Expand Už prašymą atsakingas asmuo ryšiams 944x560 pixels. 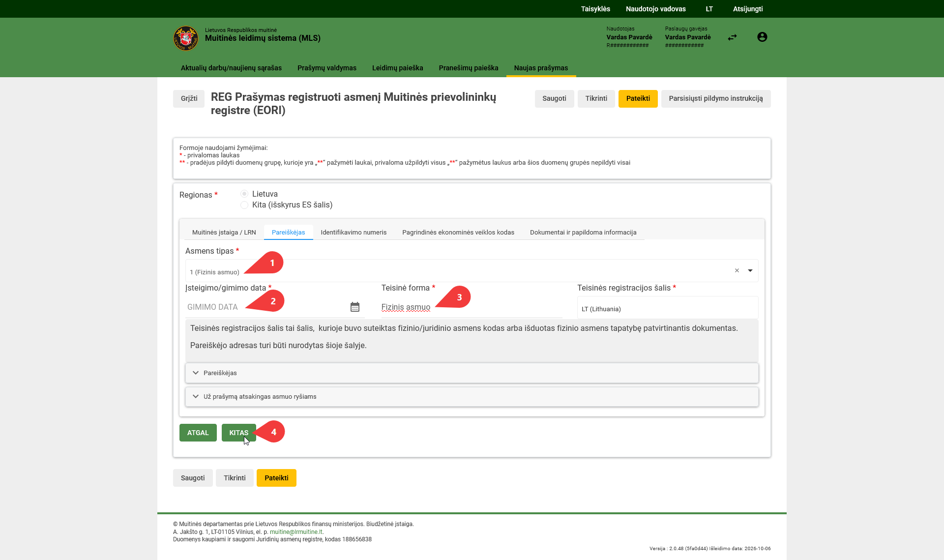pos(472,397)
